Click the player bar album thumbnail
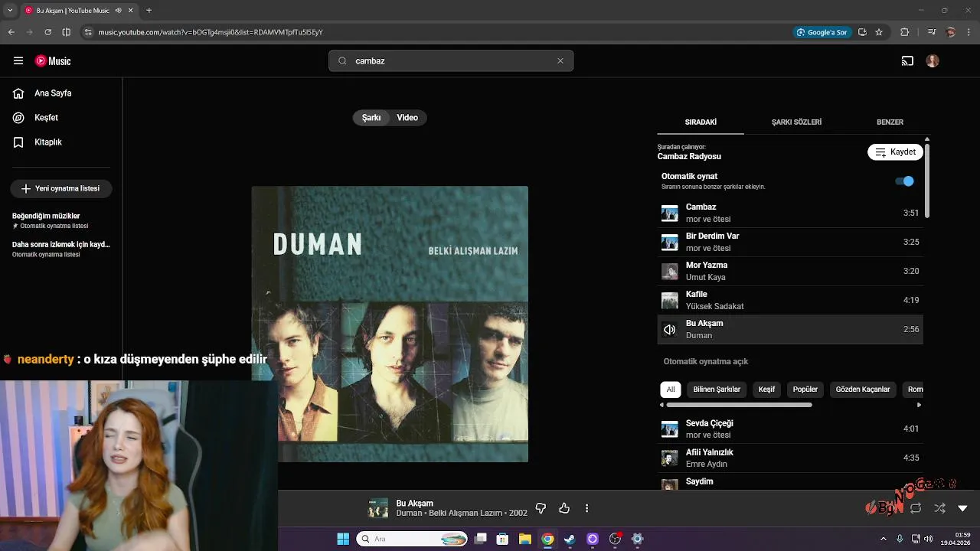This screenshot has height=551, width=980. (x=378, y=508)
